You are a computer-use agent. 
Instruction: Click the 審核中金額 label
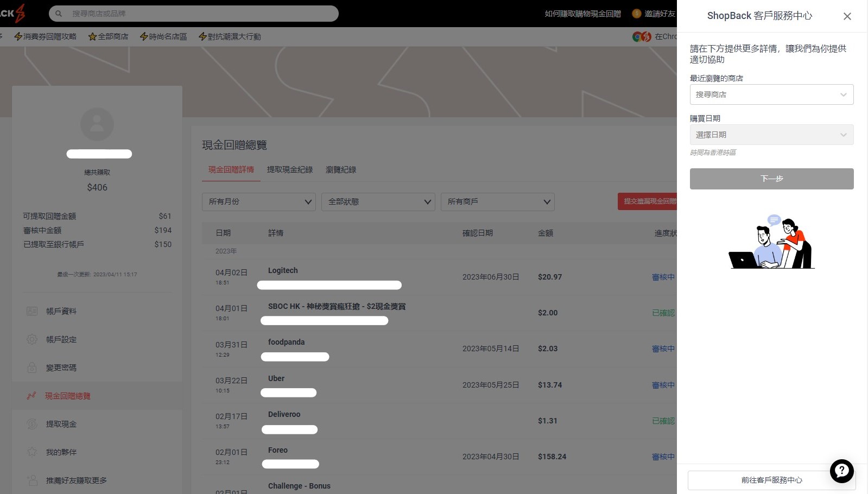[x=42, y=230]
